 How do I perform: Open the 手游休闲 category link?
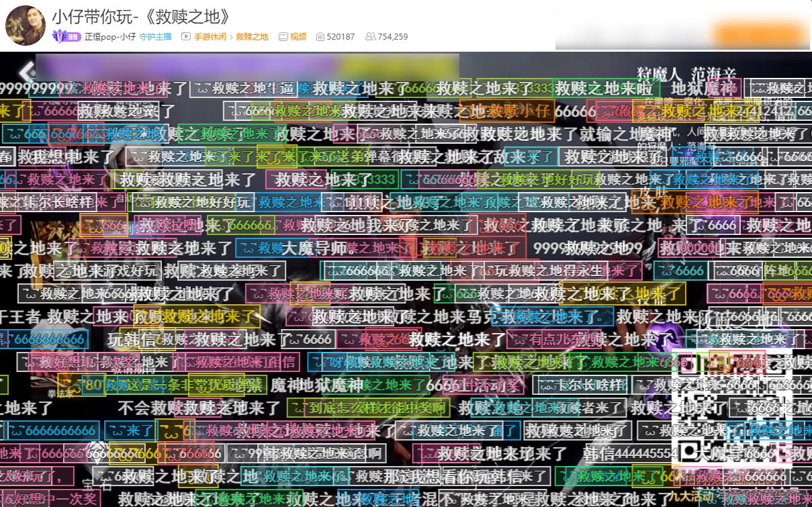210,37
